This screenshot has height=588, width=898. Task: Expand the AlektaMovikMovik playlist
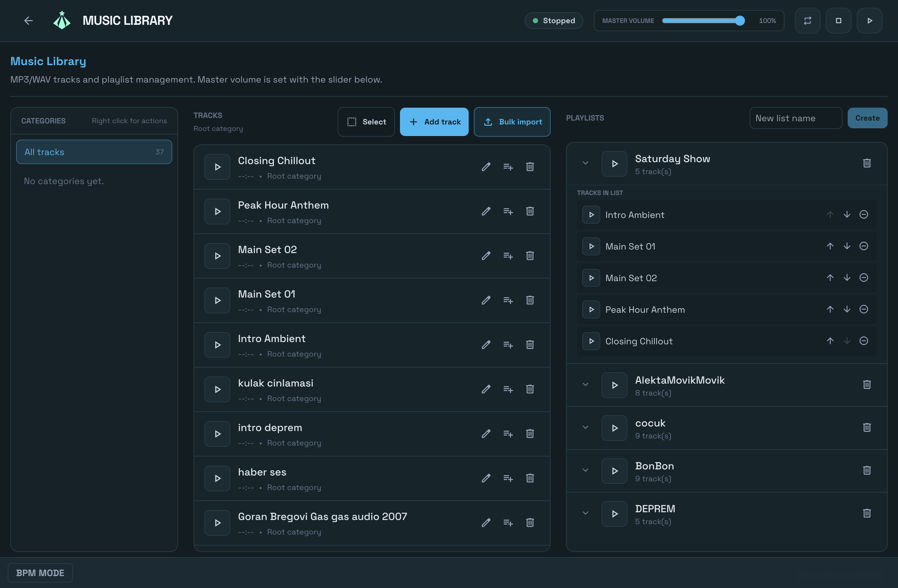585,385
